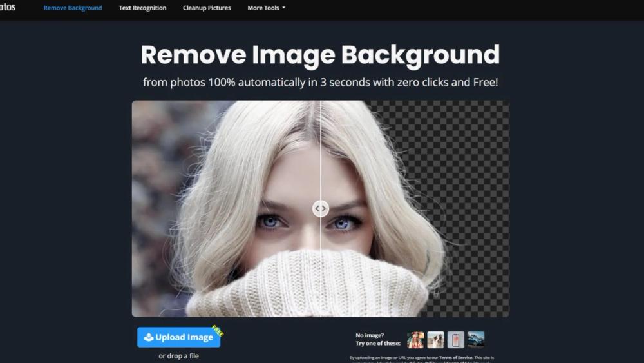Open the Text Recognition page
Screen dimensions: 644x363
tap(142, 8)
